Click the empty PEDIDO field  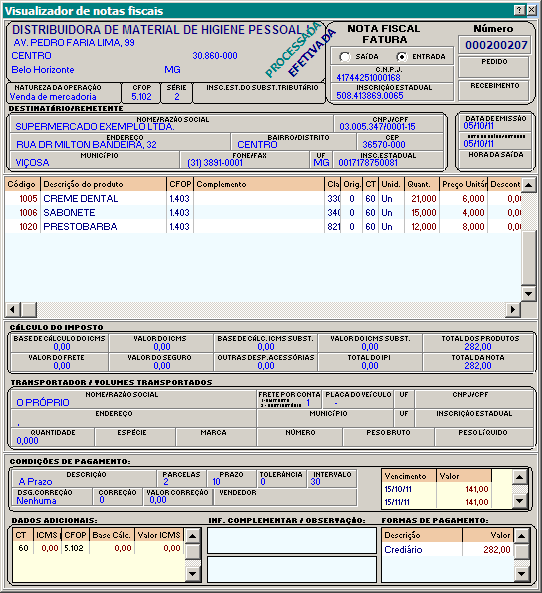tap(494, 67)
